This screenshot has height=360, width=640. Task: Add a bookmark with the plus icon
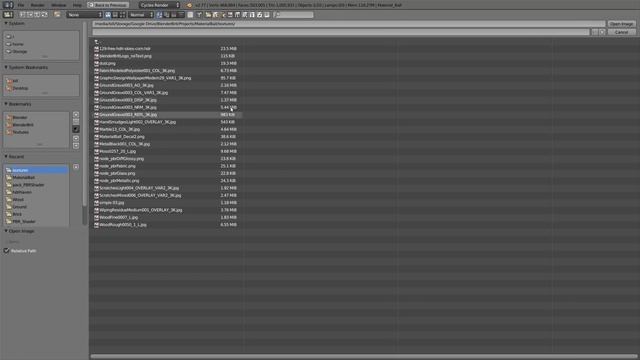click(x=76, y=115)
